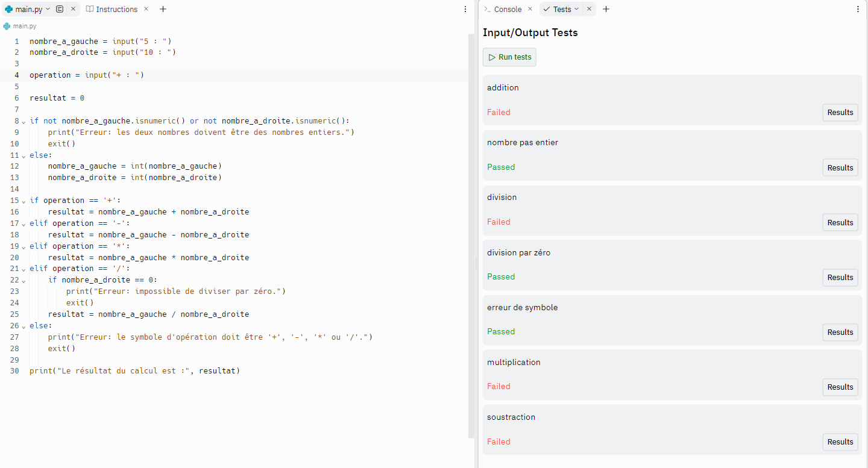Collapse the else block at line 26
Image resolution: width=868 pixels, height=468 pixels.
tap(24, 326)
